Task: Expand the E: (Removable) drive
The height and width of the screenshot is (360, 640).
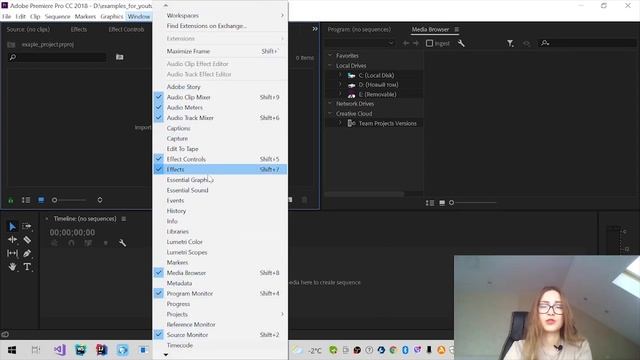Action: (340, 94)
